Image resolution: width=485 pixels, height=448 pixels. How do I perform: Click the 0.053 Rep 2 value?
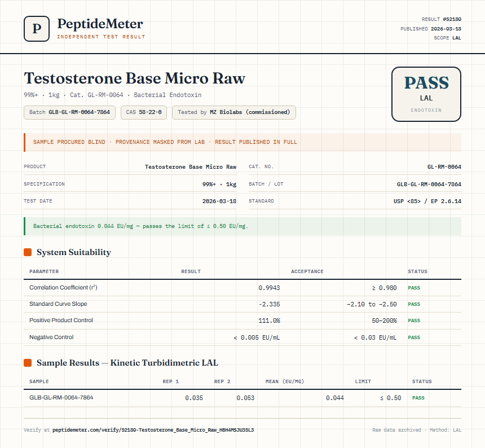click(245, 398)
